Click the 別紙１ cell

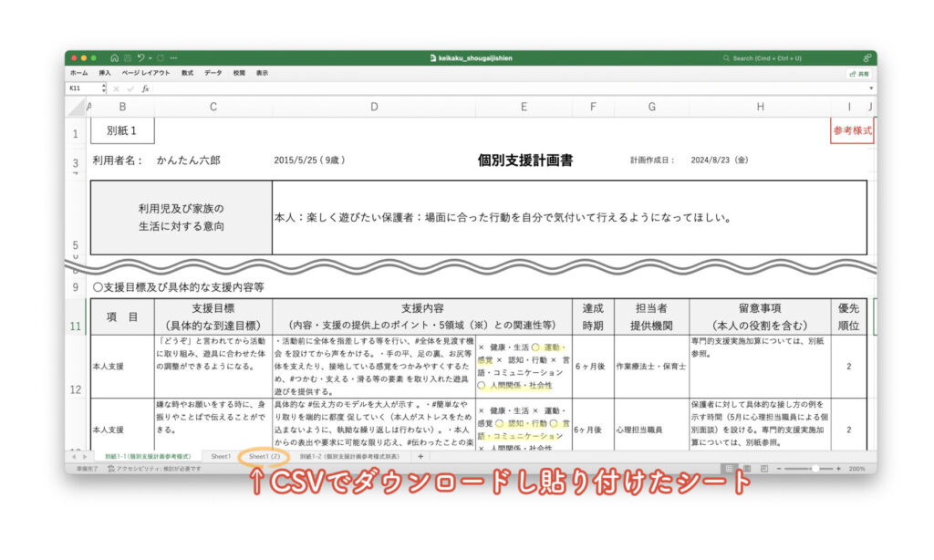coord(122,130)
